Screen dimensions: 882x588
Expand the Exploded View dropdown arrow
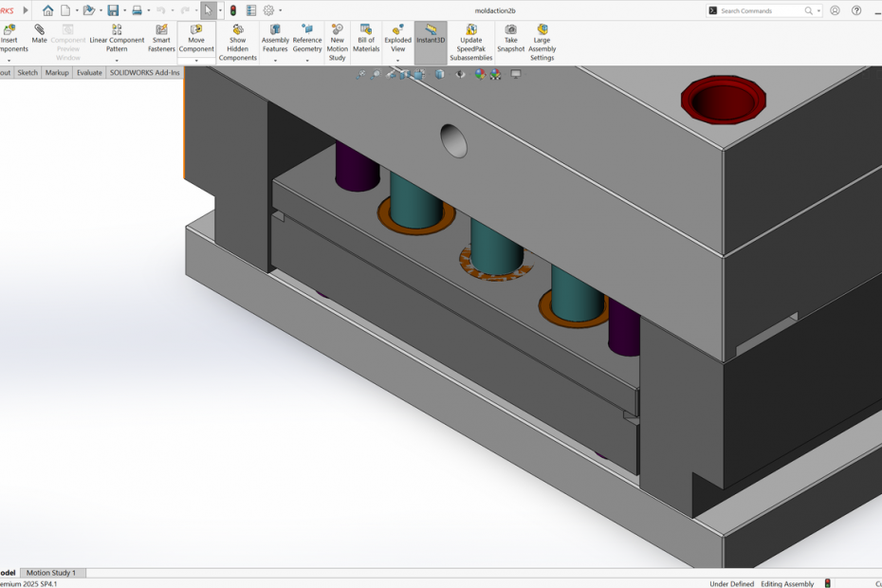coord(397,61)
